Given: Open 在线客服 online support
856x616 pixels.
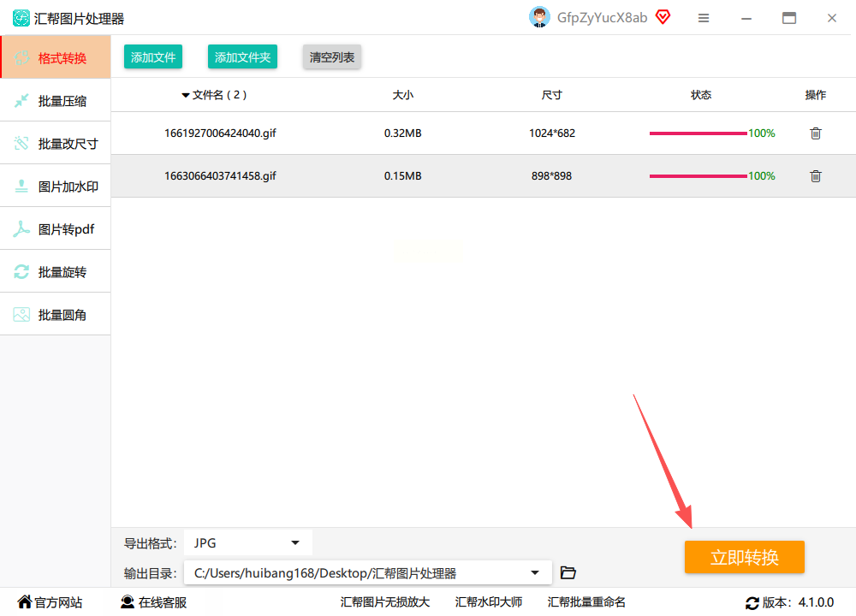Looking at the screenshot, I should (x=153, y=602).
